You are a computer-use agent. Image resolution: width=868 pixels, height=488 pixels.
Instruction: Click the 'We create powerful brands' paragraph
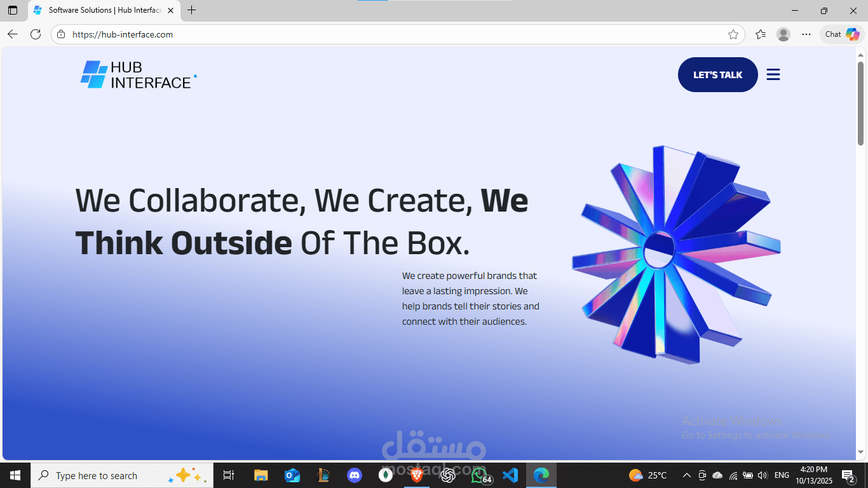click(x=471, y=299)
